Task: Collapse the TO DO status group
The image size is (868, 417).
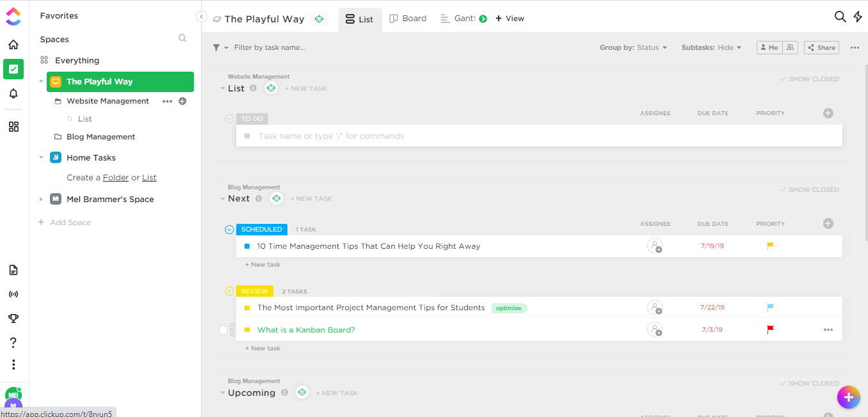Action: pos(229,119)
